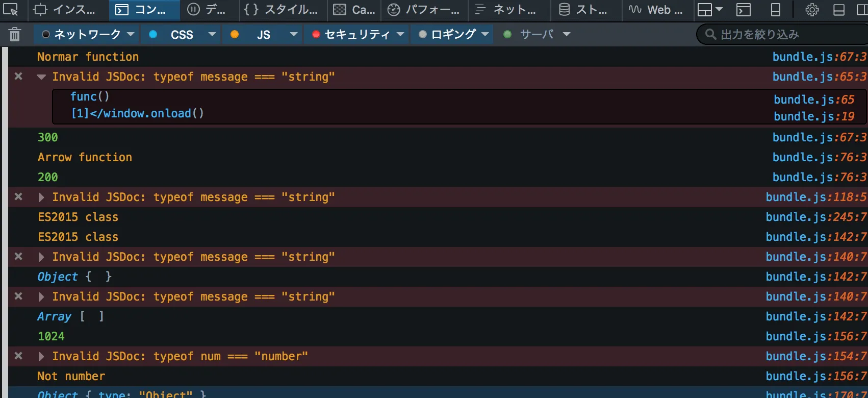Open the toolbox settings gear
Image resolution: width=868 pixels, height=398 pixels.
point(812,10)
